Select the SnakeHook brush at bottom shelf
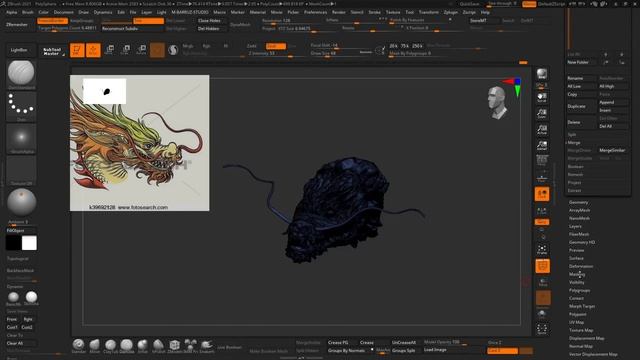 207,345
